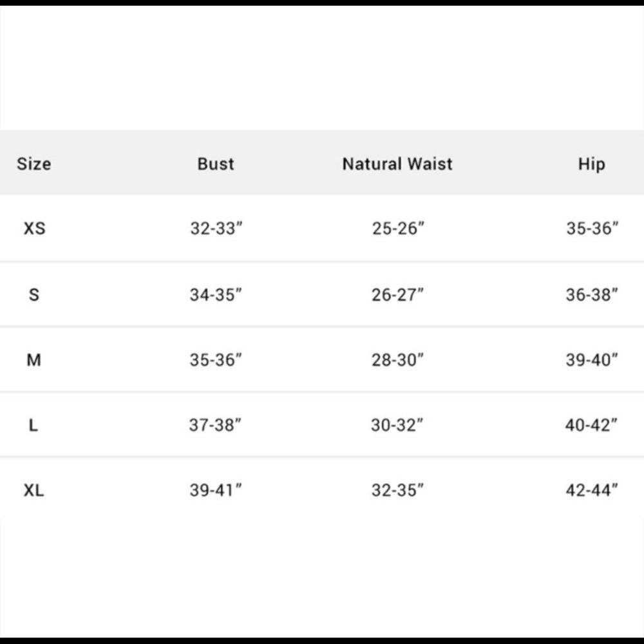Select the S size row label
The width and height of the screenshot is (644, 644).
(34, 294)
